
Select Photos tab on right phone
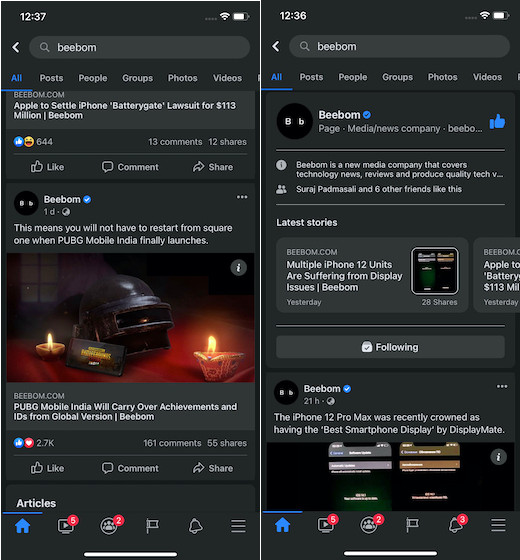tap(442, 77)
